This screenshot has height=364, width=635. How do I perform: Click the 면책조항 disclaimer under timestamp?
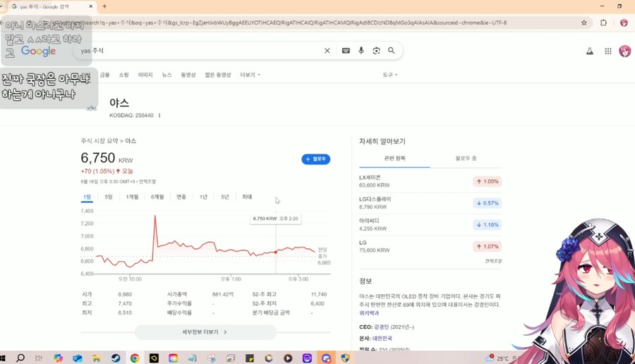147,182
